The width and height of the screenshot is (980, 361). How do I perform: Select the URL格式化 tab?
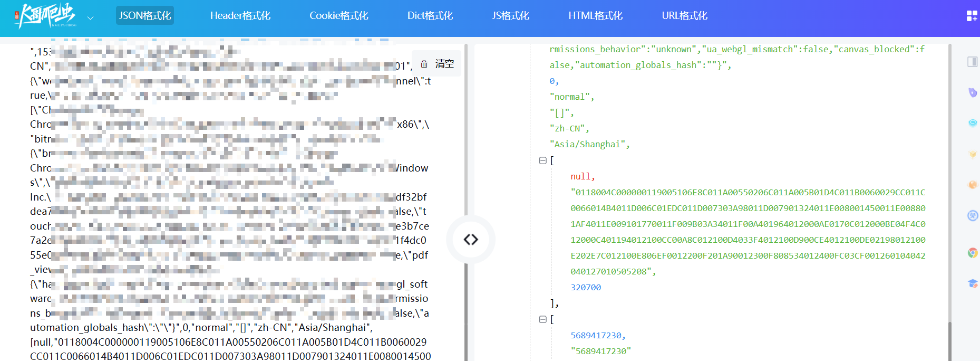685,16
